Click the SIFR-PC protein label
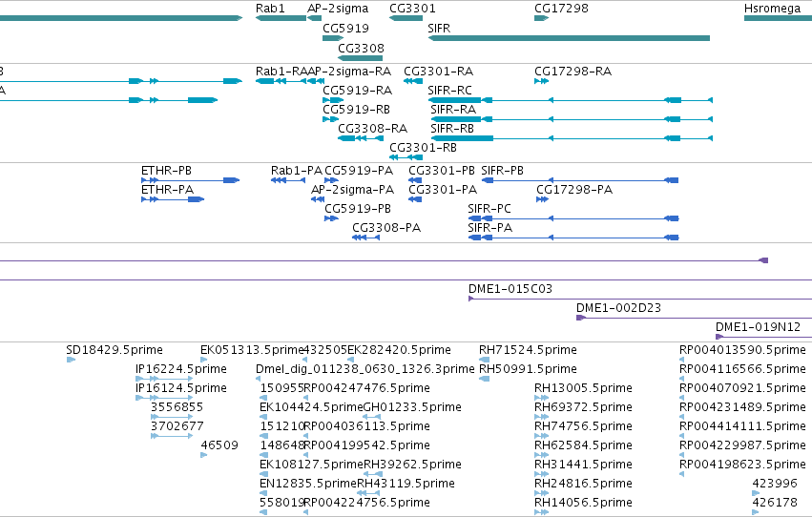 coord(489,209)
